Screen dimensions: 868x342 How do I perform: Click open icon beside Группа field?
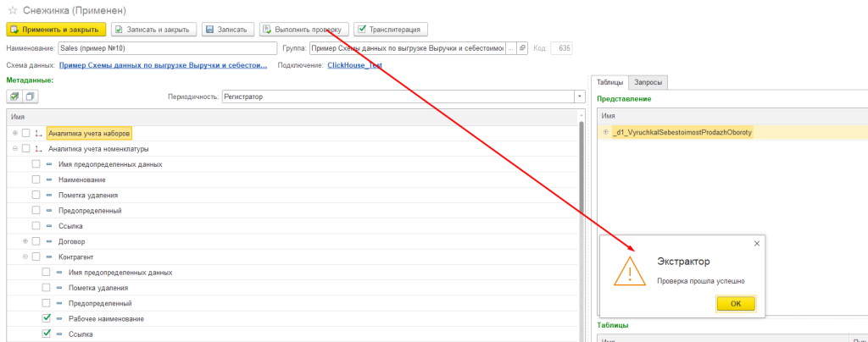[x=522, y=48]
